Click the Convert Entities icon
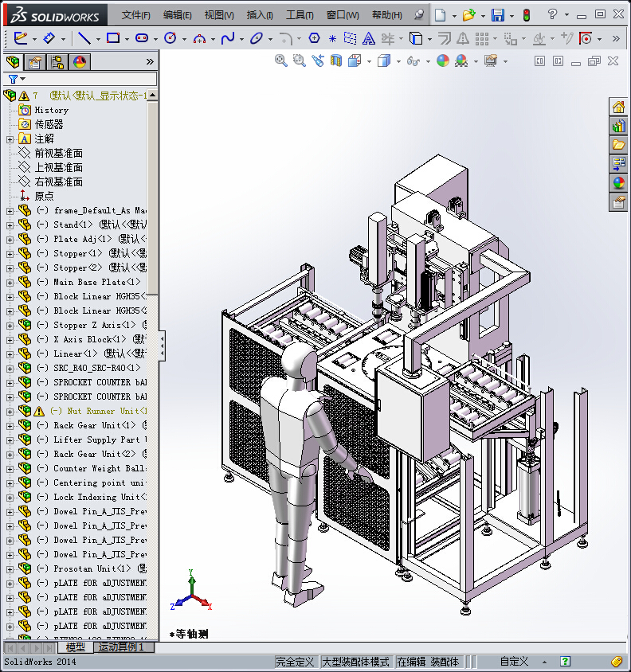631x672 pixels. [416, 38]
